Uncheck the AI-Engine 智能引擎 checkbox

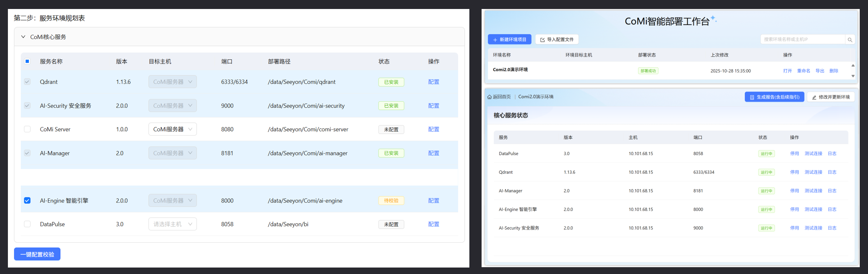point(27,201)
